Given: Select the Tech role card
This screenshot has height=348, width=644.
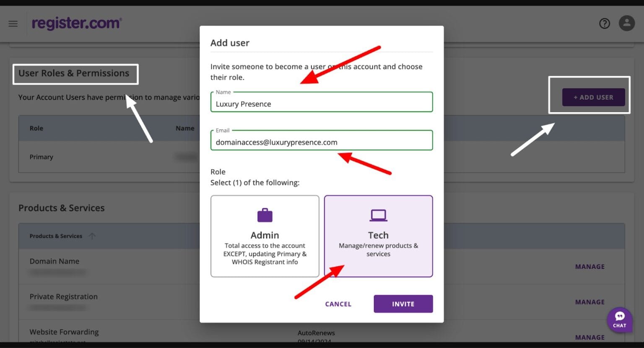Looking at the screenshot, I should tap(378, 236).
